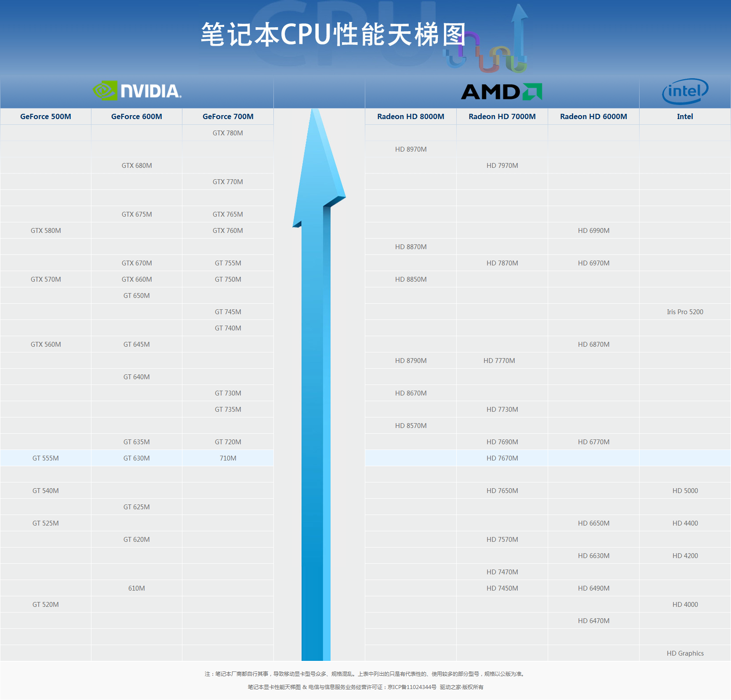
Task: Click the 710M cell
Action: click(x=228, y=458)
